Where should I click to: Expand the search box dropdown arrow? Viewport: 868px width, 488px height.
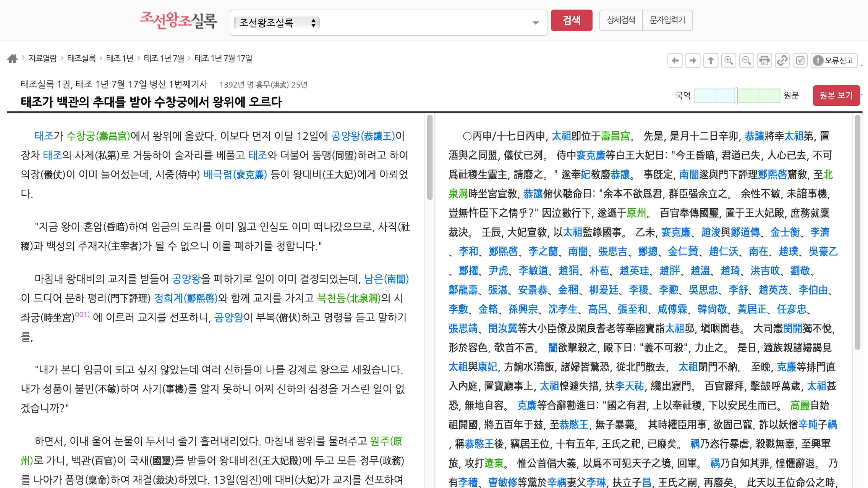click(x=535, y=23)
